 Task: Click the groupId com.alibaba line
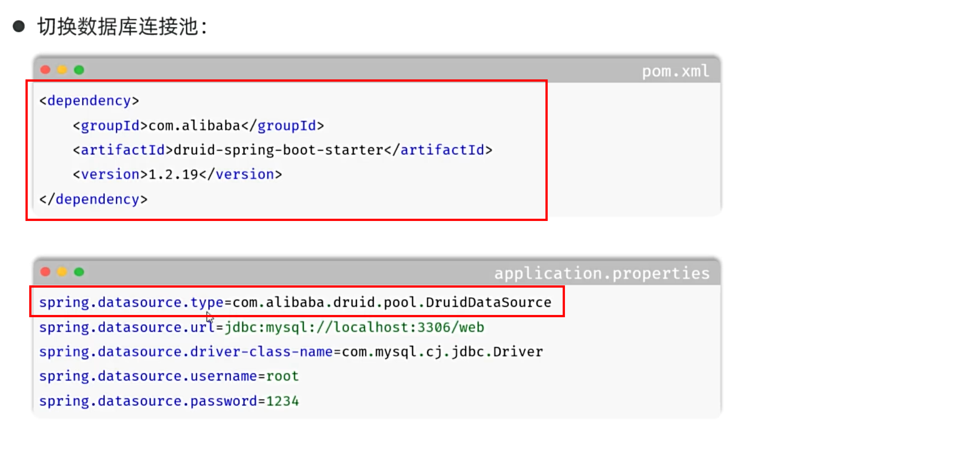click(x=198, y=125)
